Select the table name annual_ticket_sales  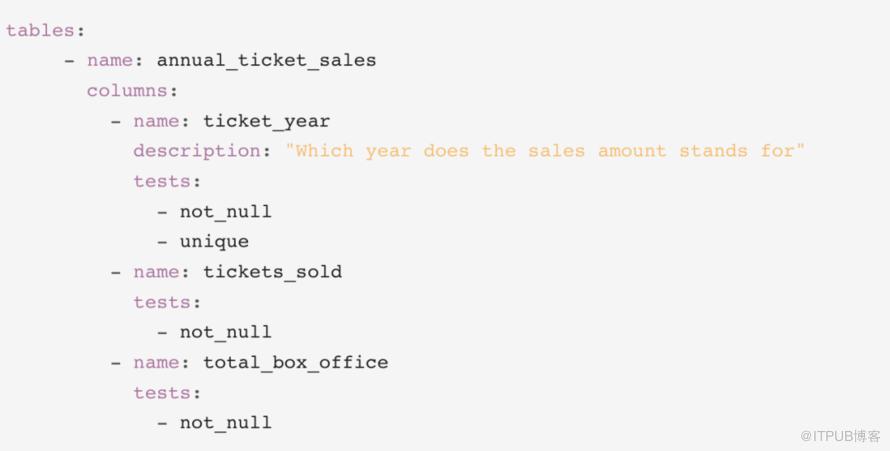(x=266, y=61)
